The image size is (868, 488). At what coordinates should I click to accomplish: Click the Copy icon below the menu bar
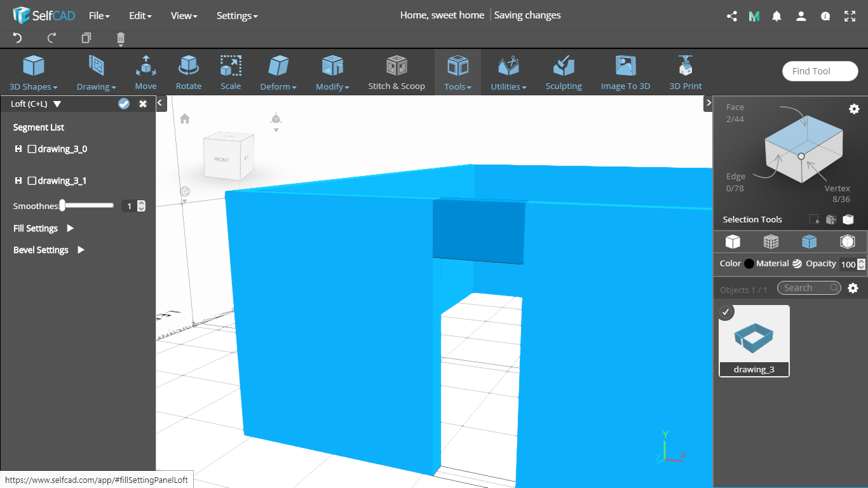(x=86, y=38)
